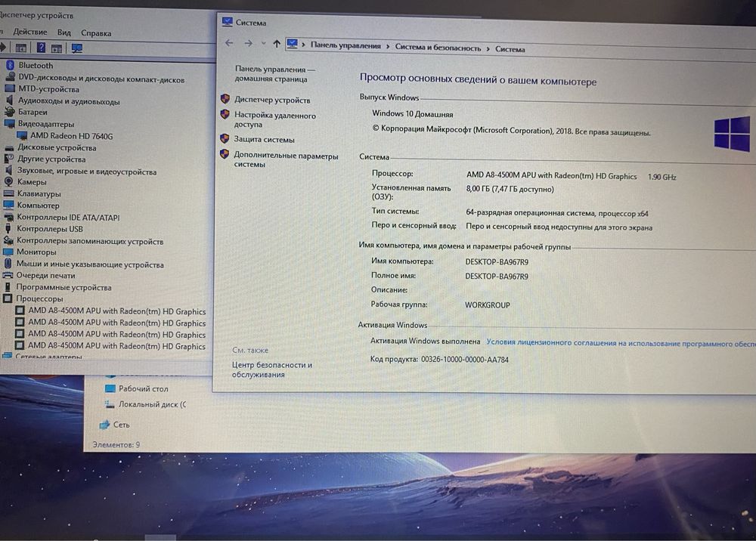Open Условия лицензионного соглашения link
Viewport: 756px width, 541px height.
tap(620, 343)
